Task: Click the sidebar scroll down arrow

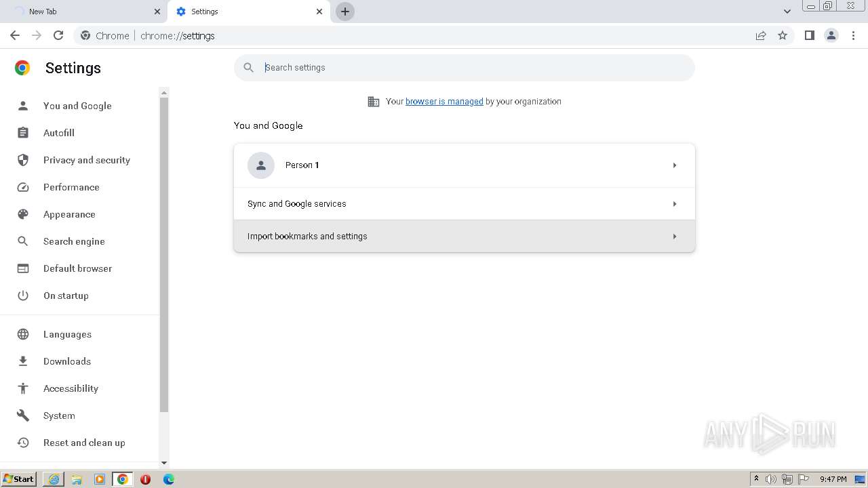Action: [163, 463]
